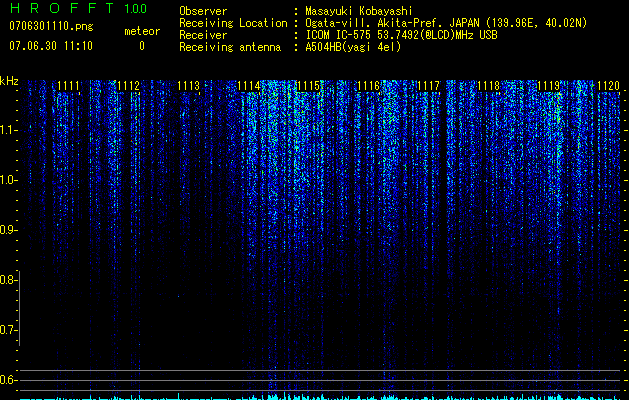Viewport: 629px width, 400px height.
Task: Click the gray vertical range bar near 0.8
Action: point(19,308)
